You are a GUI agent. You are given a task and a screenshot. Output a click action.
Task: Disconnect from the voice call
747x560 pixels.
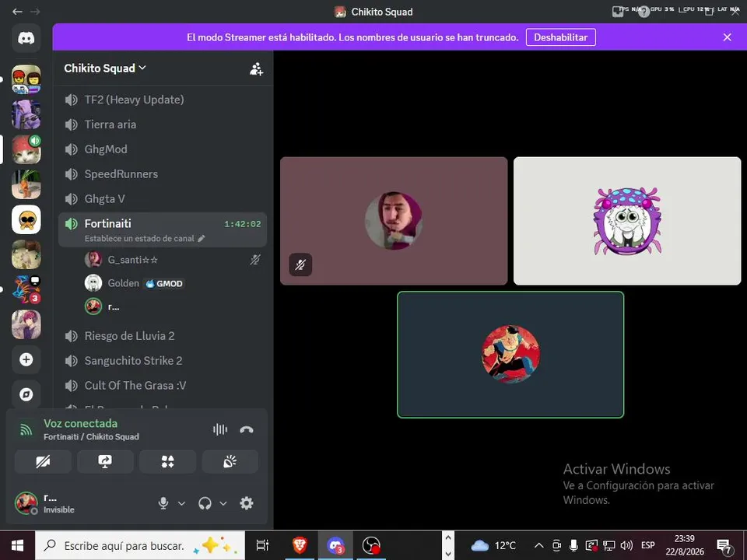pos(247,429)
